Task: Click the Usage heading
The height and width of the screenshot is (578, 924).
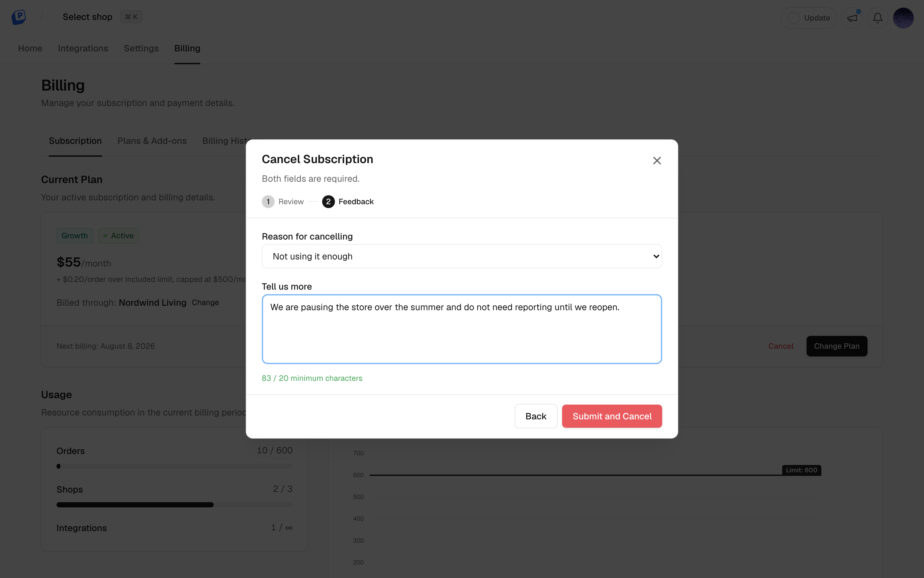Action: tap(56, 395)
